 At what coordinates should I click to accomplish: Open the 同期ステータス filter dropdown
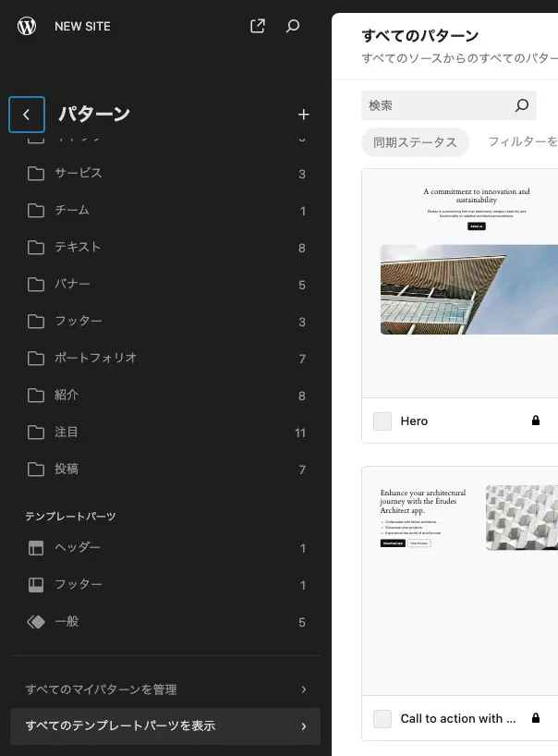pos(415,142)
